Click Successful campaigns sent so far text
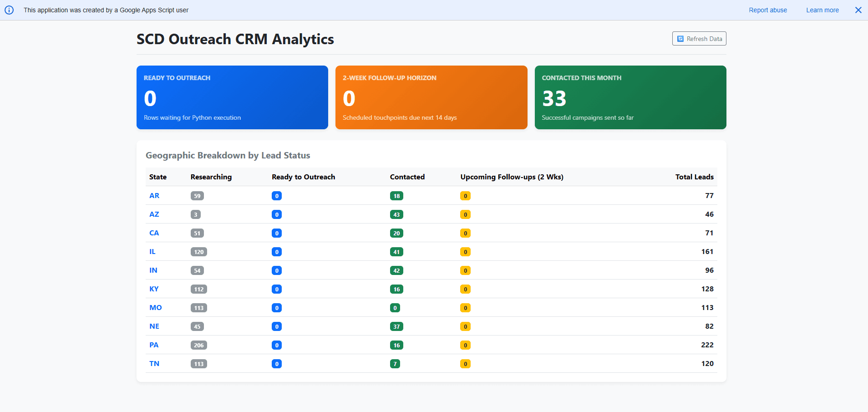Image resolution: width=868 pixels, height=412 pixels. pos(588,117)
